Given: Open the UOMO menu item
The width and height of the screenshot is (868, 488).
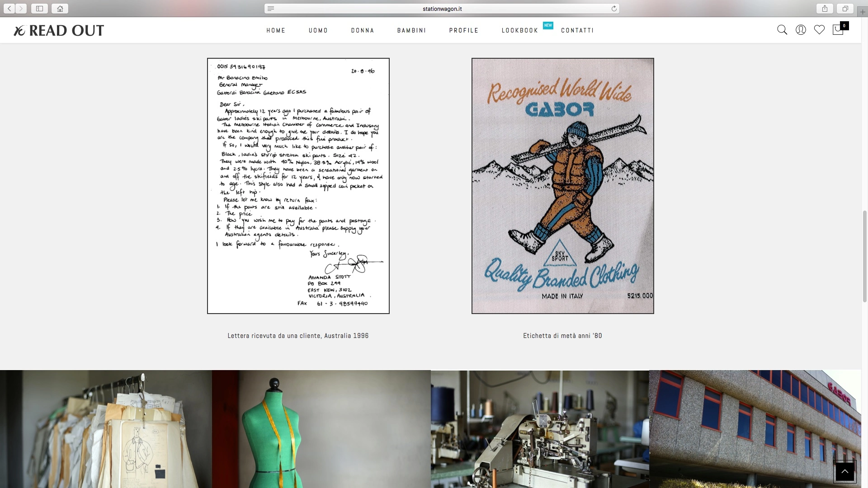Looking at the screenshot, I should [318, 30].
